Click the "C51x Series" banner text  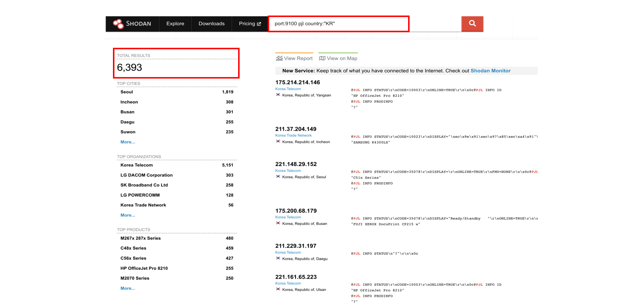click(366, 178)
